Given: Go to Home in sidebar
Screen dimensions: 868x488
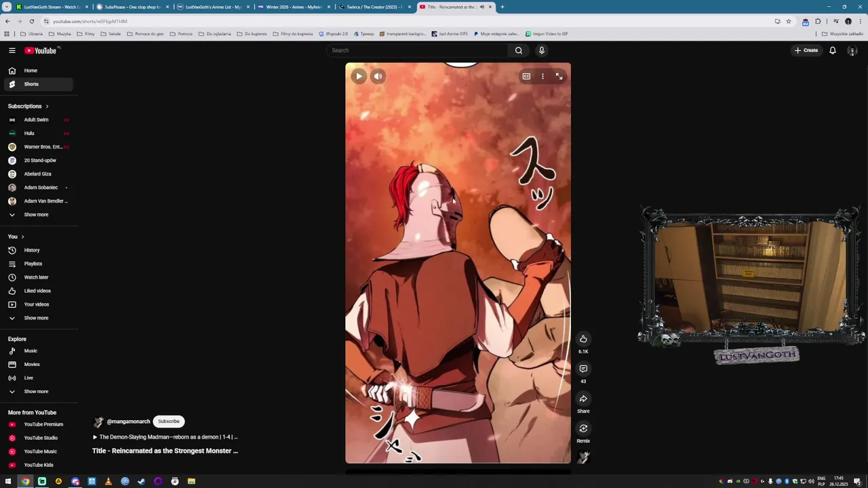Looking at the screenshot, I should click(x=39, y=70).
